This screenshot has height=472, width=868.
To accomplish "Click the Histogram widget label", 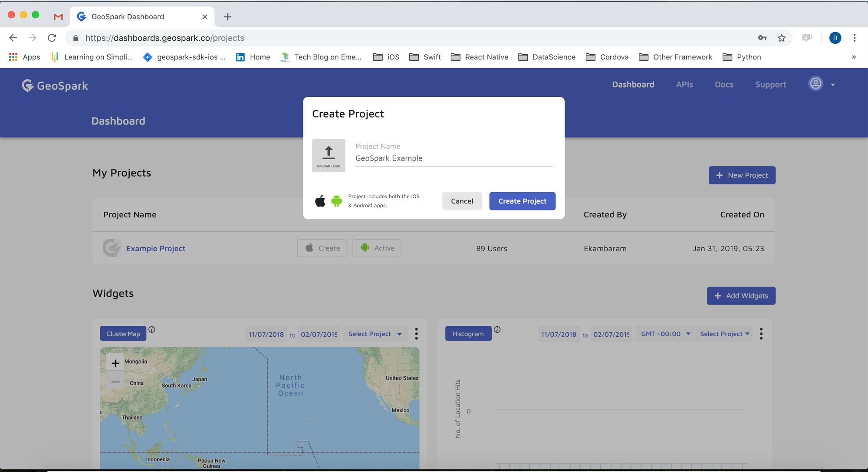I will [x=468, y=334].
